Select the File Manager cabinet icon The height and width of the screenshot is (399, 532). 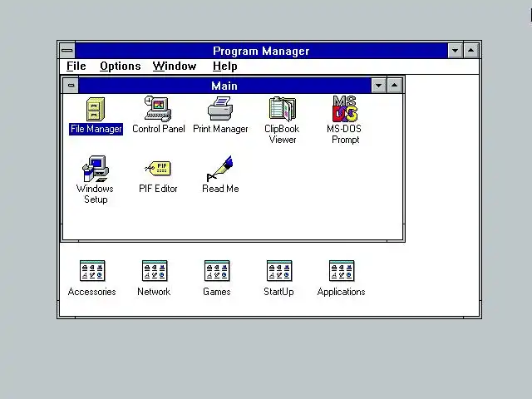click(96, 109)
